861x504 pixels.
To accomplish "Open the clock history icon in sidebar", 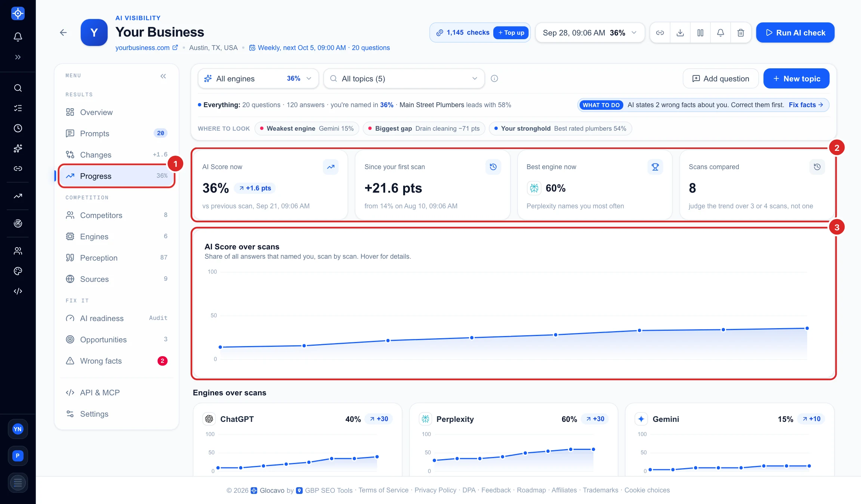I will click(x=18, y=128).
